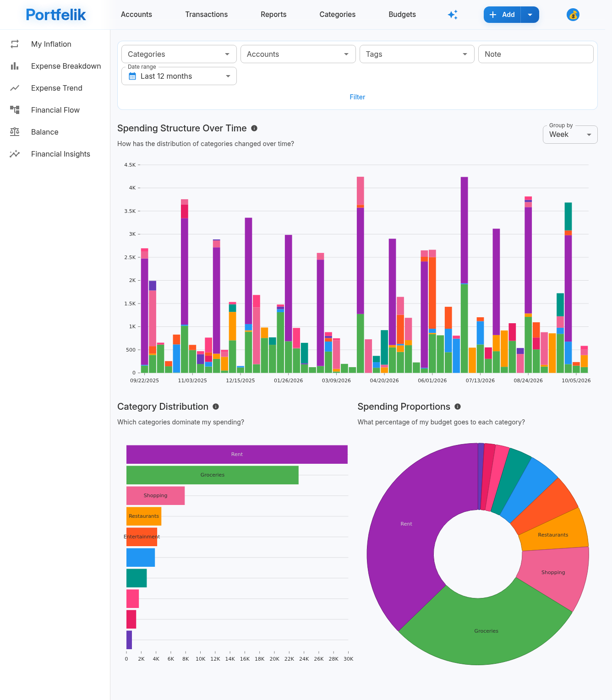Open the Expense Breakdown report link
The image size is (612, 700).
click(55, 66)
